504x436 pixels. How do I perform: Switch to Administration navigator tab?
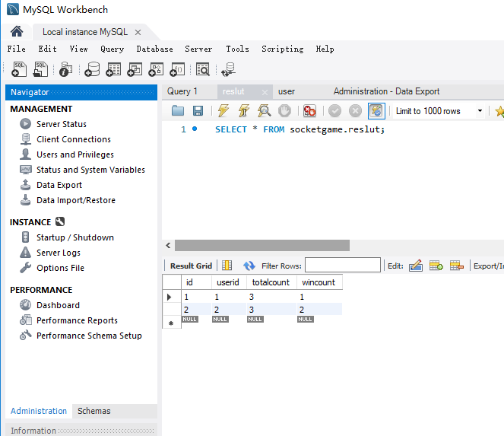pyautogui.click(x=39, y=411)
